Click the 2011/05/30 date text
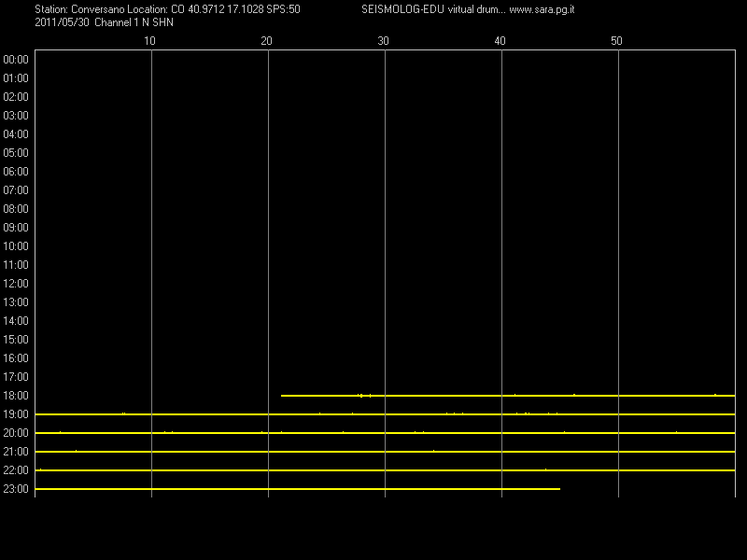Viewport: 747px width, 560px height. [62, 22]
